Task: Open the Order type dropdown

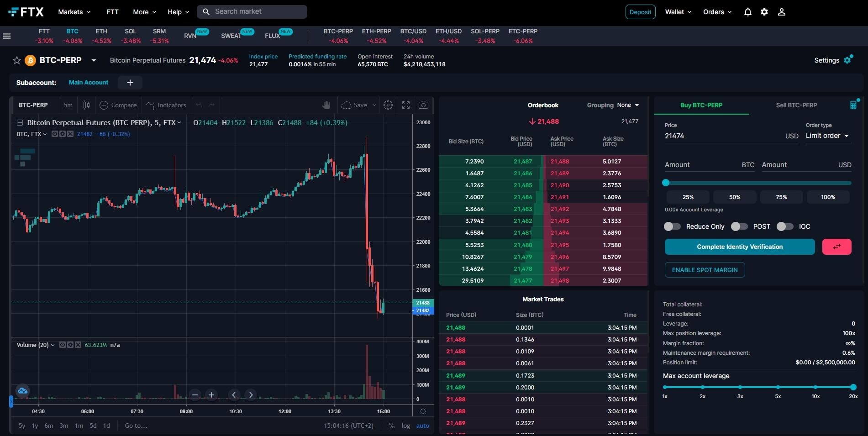Action: point(827,136)
